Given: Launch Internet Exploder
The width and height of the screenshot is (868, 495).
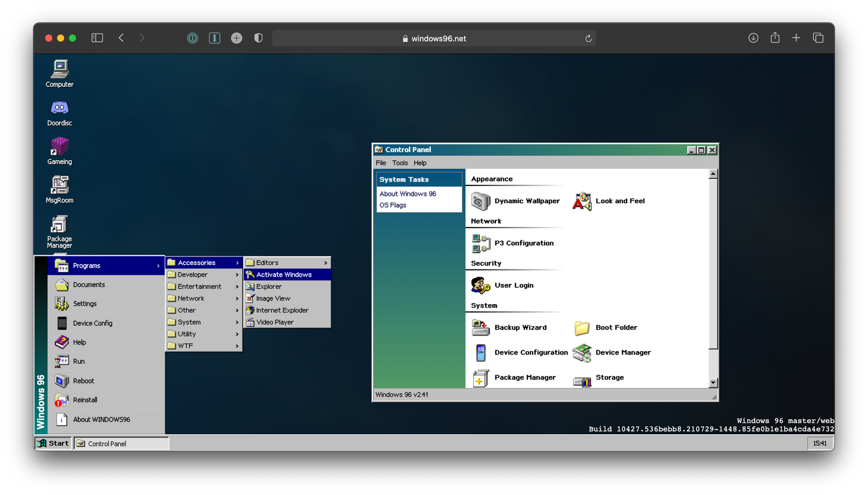Looking at the screenshot, I should pyautogui.click(x=287, y=311).
